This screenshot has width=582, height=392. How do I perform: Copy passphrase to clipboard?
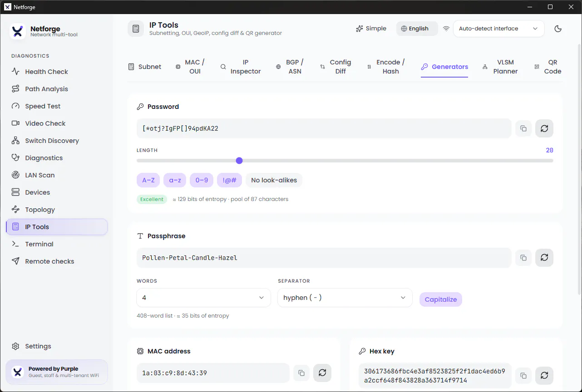pyautogui.click(x=523, y=258)
